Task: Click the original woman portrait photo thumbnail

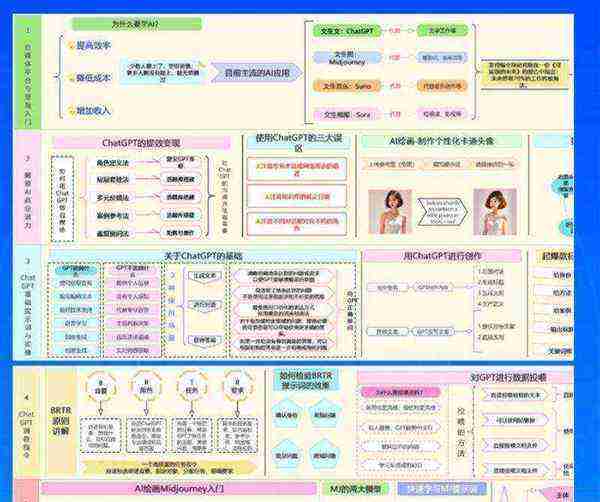Action: pos(390,212)
